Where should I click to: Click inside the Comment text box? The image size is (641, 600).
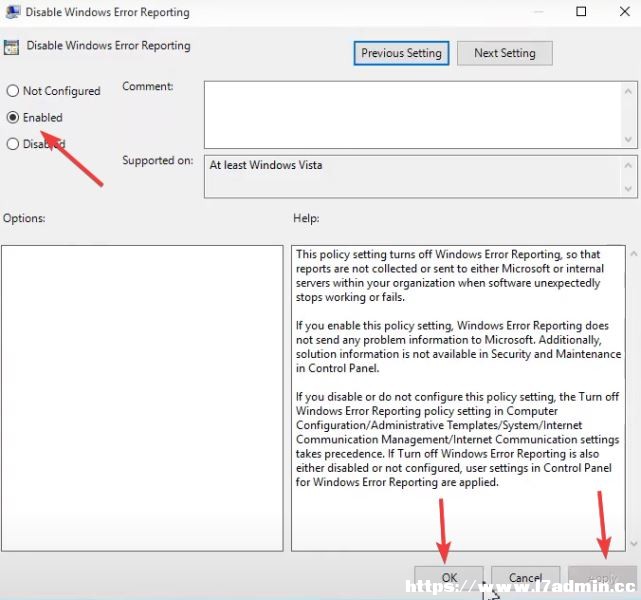click(x=413, y=115)
